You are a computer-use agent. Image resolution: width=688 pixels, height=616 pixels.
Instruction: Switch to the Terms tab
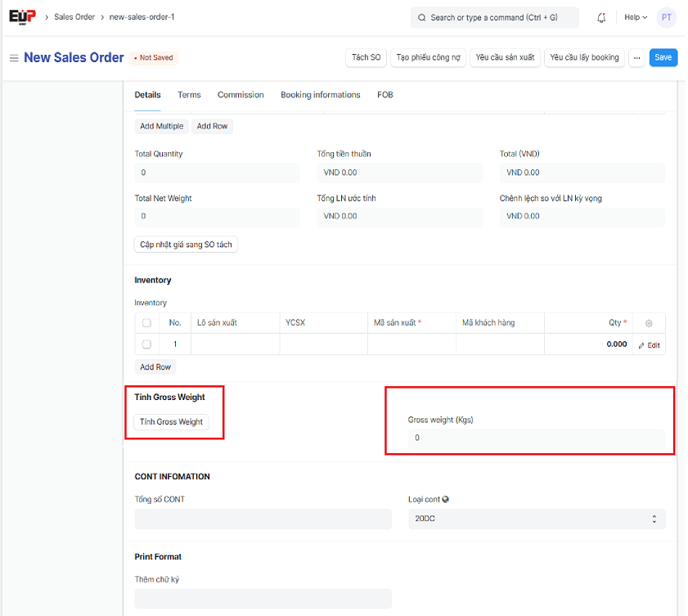[189, 95]
